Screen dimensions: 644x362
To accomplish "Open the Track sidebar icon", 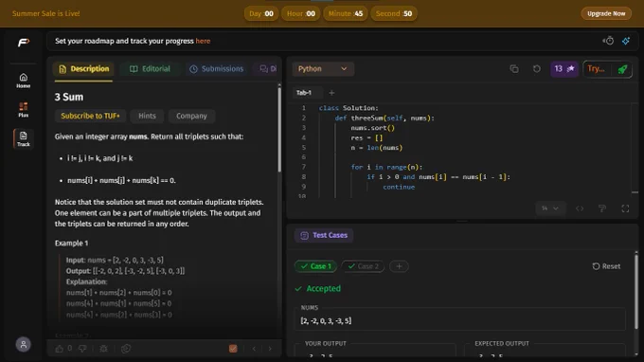I will pos(24,138).
